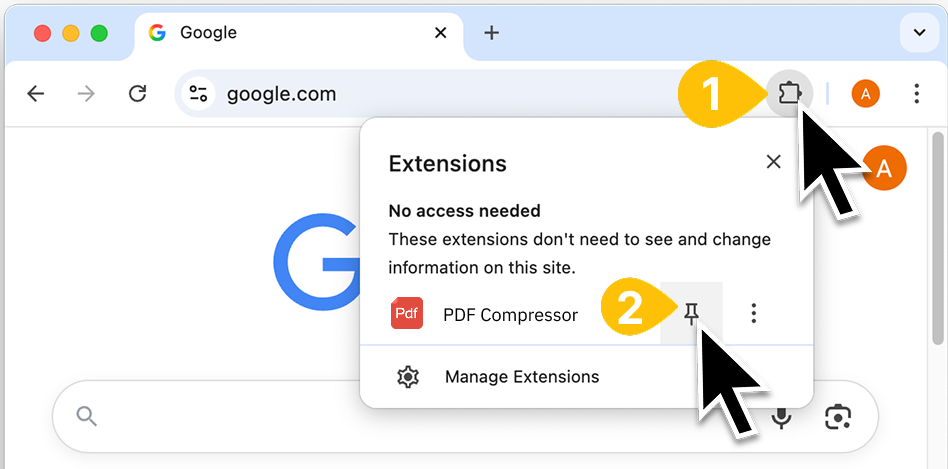The image size is (948, 469).
Task: Open a new tab
Action: [x=491, y=33]
